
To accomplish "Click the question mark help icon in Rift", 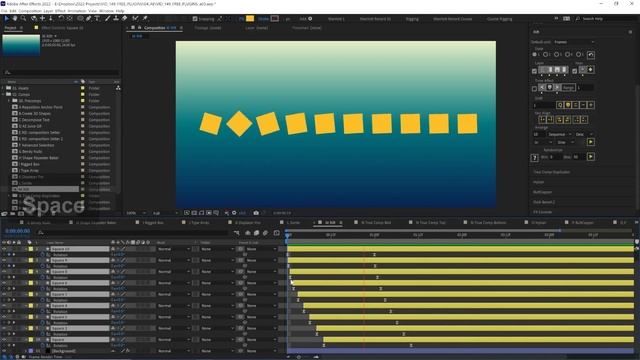I will 534,158.
